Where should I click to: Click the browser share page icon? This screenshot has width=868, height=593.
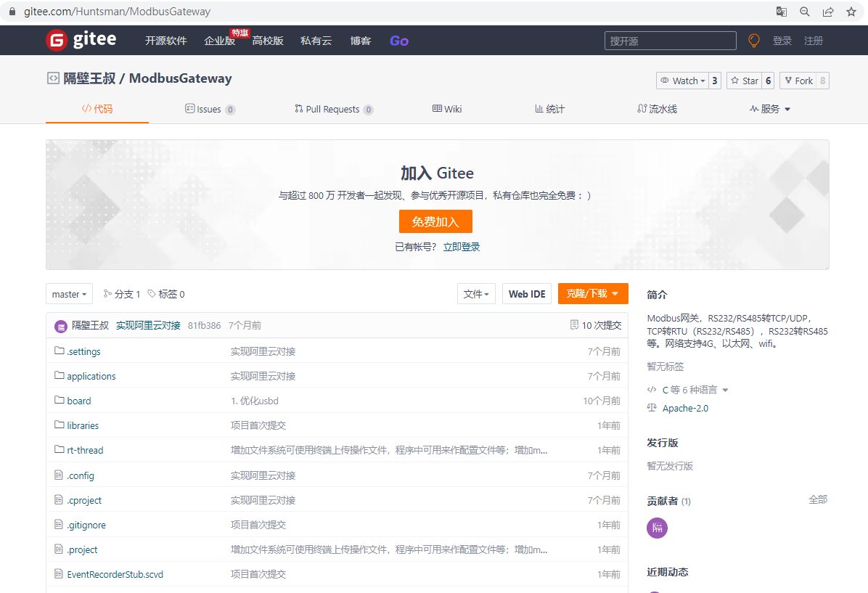click(x=828, y=12)
